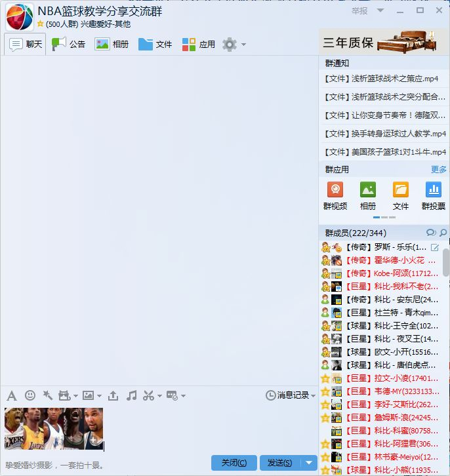The height and width of the screenshot is (476, 450).
Task: Expand the shake tool dropdown arrow
Action: coord(75,396)
